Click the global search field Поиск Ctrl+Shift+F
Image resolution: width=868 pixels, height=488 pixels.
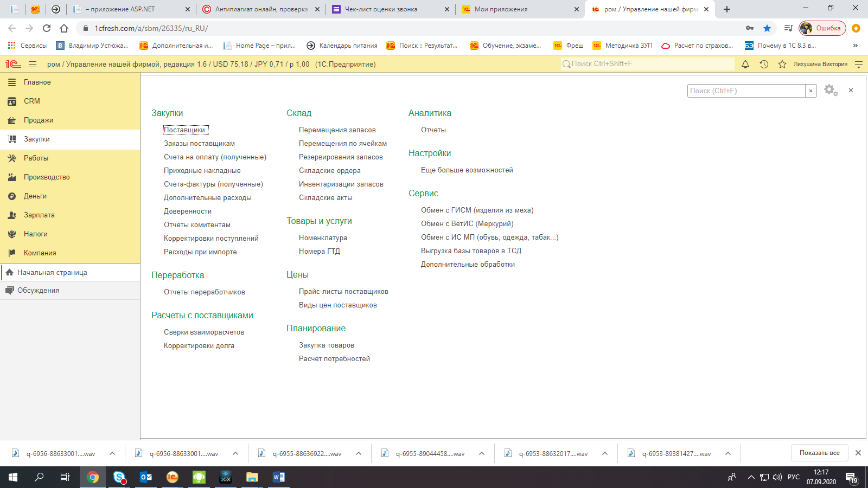[x=648, y=64]
